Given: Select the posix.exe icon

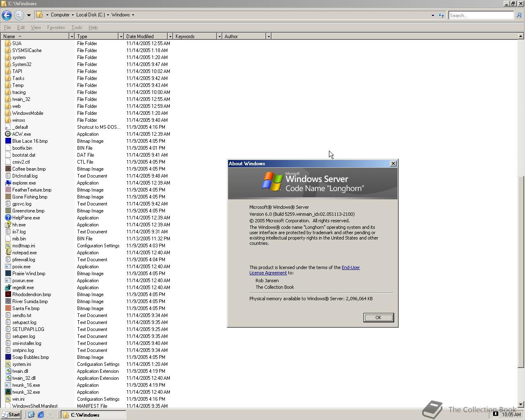Looking at the screenshot, I should (x=8, y=267).
